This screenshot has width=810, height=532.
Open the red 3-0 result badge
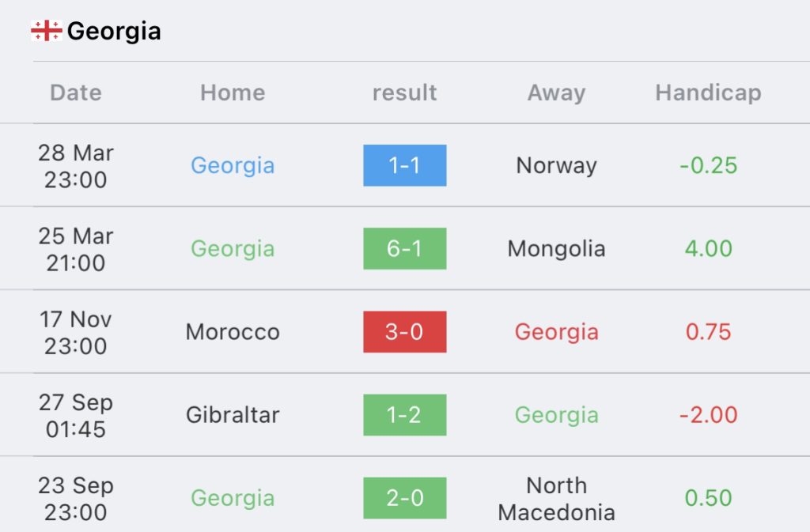[404, 332]
